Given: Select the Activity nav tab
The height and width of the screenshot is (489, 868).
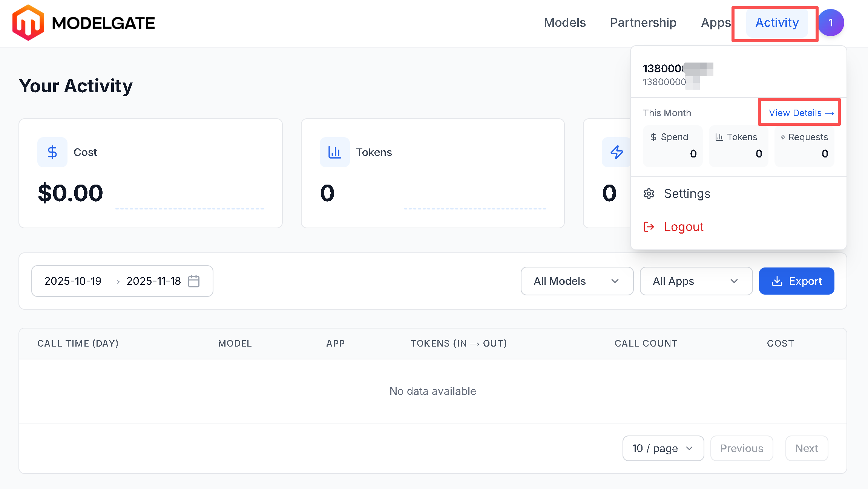Looking at the screenshot, I should pos(777,23).
